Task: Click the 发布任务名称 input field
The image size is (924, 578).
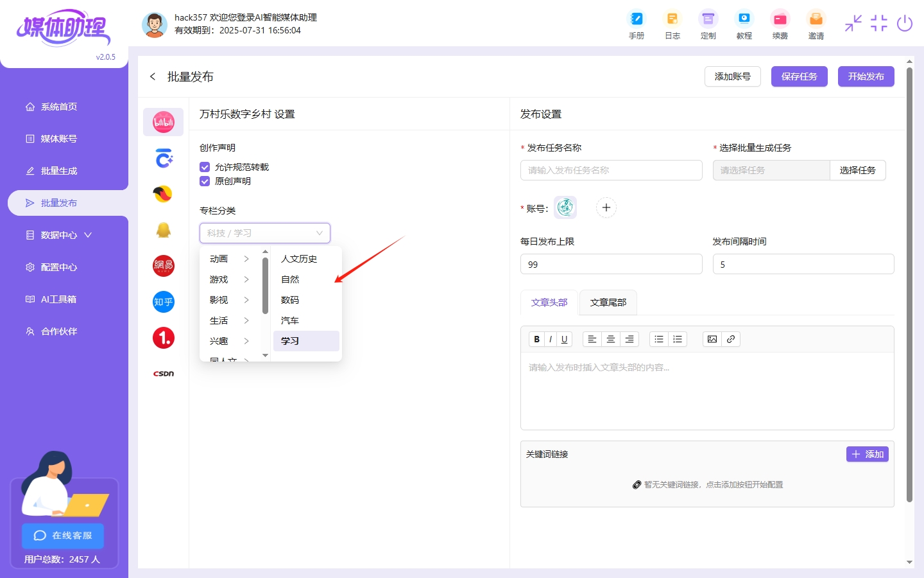Action: click(611, 170)
